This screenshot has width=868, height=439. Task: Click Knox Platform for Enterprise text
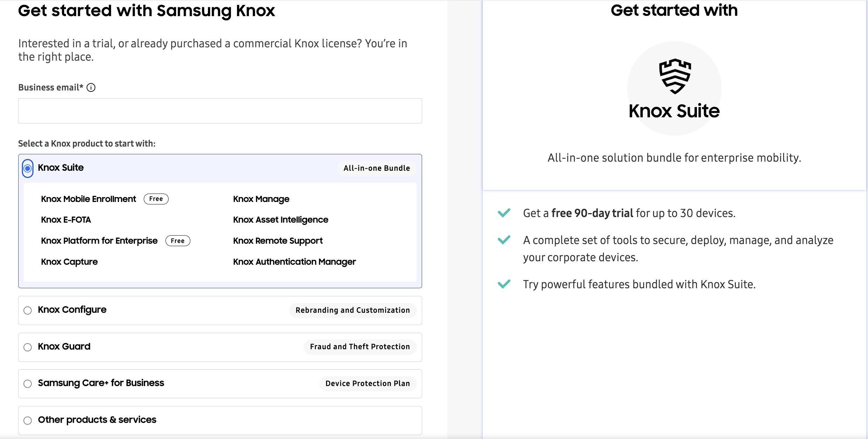(99, 241)
